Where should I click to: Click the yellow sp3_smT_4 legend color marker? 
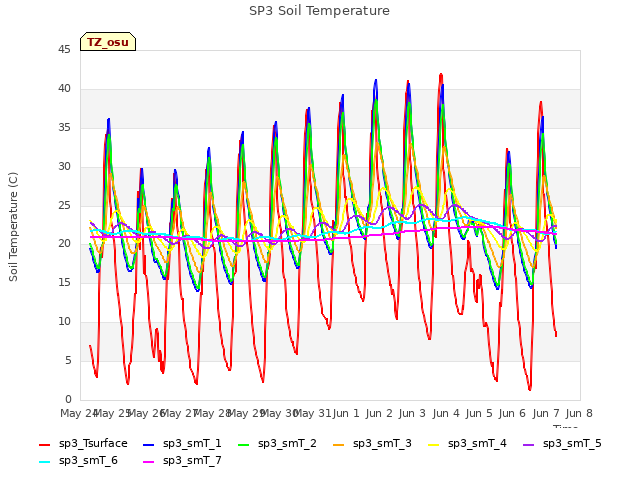[433, 445]
